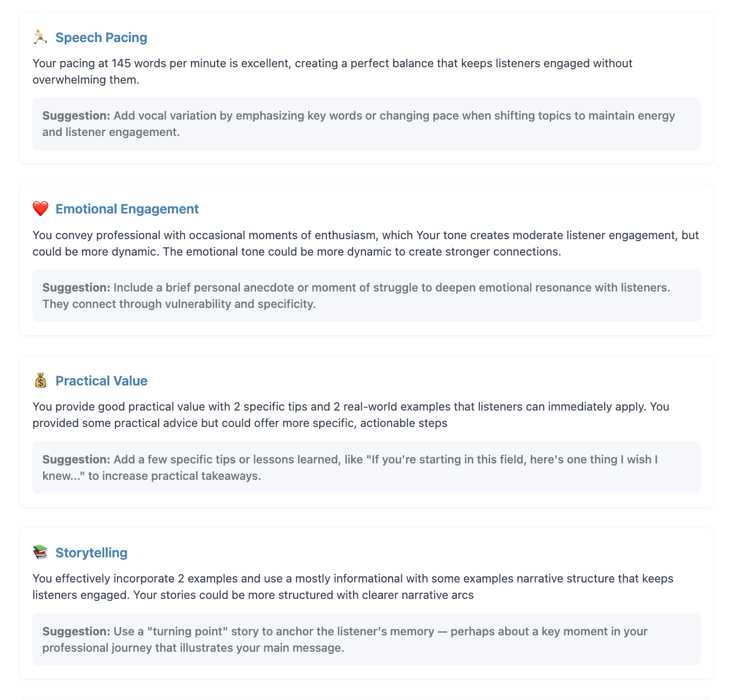This screenshot has height=700, width=734.
Task: Click the vocal variation suggestion box
Action: (x=366, y=124)
